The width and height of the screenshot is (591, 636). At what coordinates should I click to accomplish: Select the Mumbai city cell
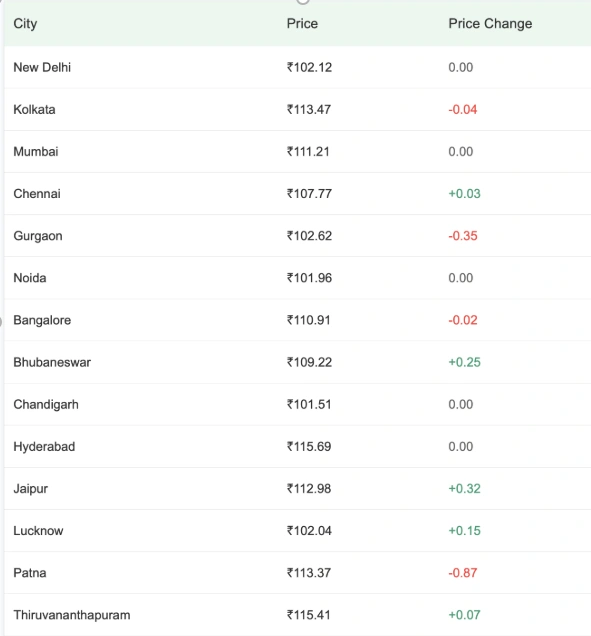click(36, 152)
